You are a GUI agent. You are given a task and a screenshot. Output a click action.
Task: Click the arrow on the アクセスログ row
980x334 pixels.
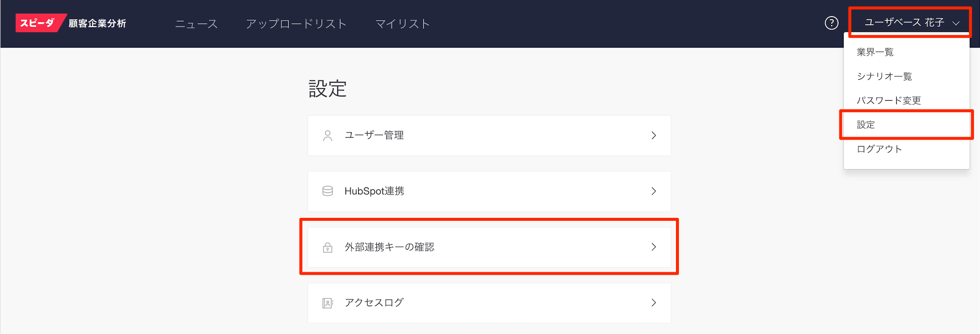(653, 303)
